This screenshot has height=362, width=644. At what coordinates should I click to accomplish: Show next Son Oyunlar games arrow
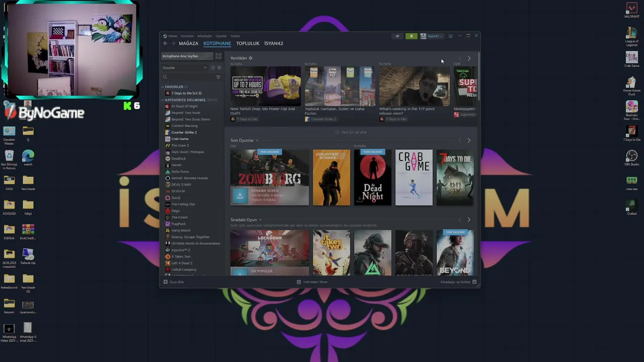(x=469, y=140)
